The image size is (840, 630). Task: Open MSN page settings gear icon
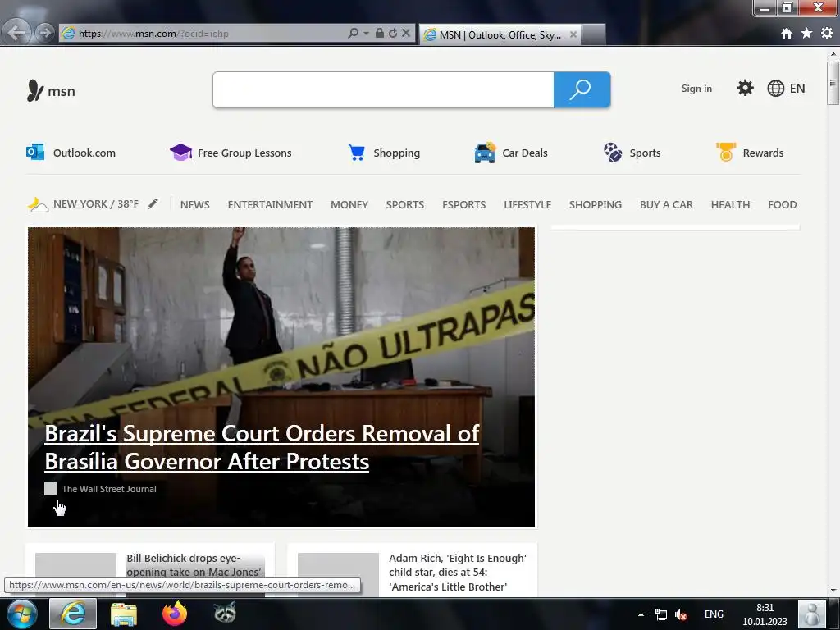[x=745, y=88]
